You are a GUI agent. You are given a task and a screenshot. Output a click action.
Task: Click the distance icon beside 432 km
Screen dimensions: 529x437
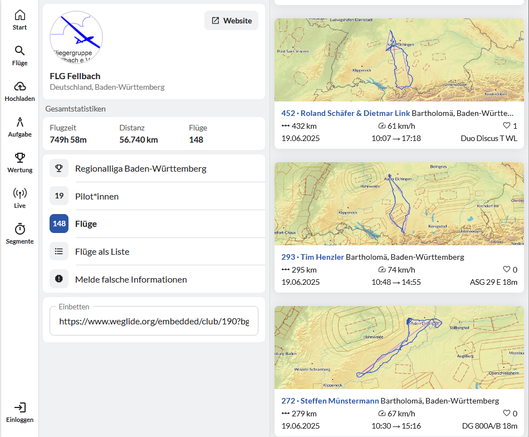pos(285,126)
